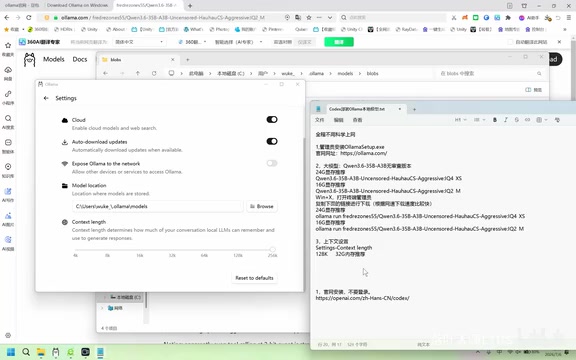576x360 pixels.
Task: Click the Ollama llama logo on webpage
Action: (x=29, y=60)
